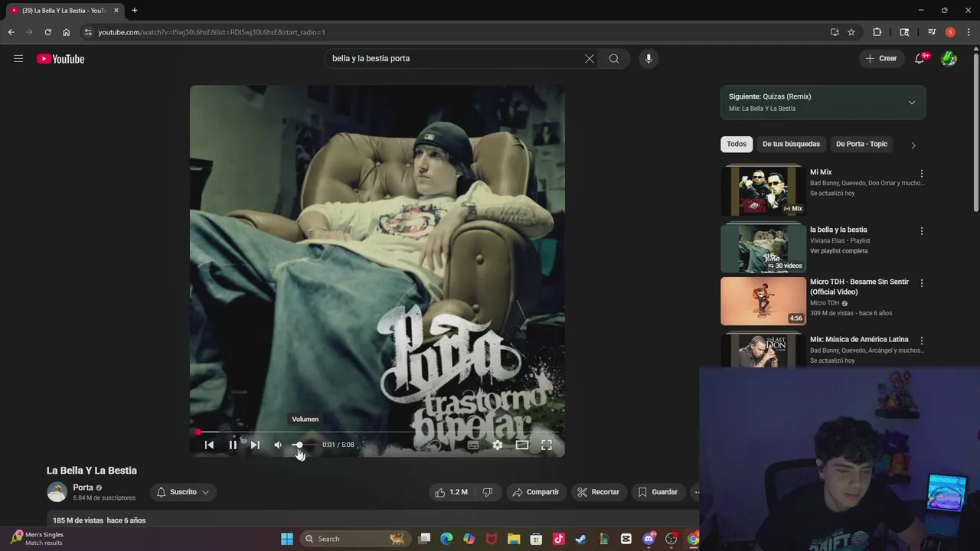Open File Explorer from taskbar
The width and height of the screenshot is (980, 551).
[x=514, y=539]
